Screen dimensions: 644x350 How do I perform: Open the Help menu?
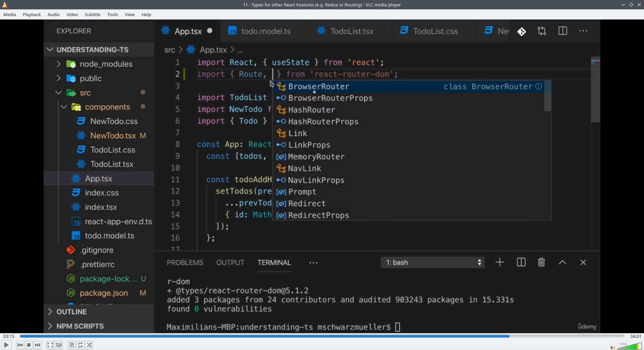(x=147, y=14)
